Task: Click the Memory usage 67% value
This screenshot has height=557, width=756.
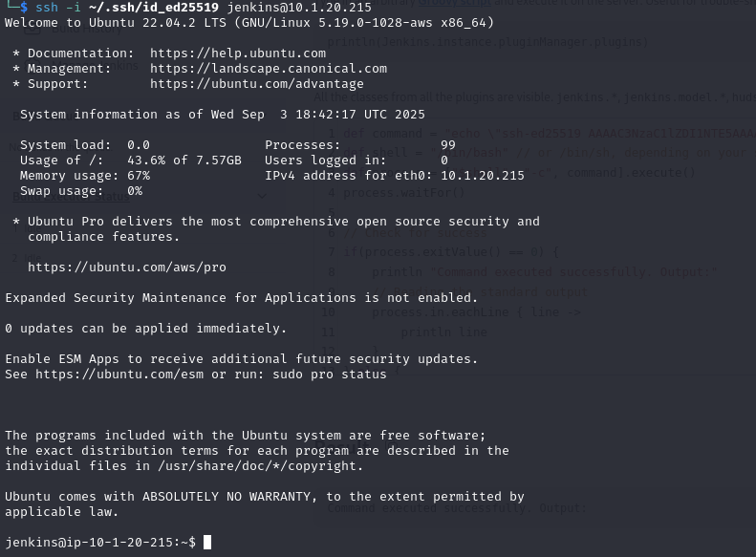Action: tap(139, 176)
